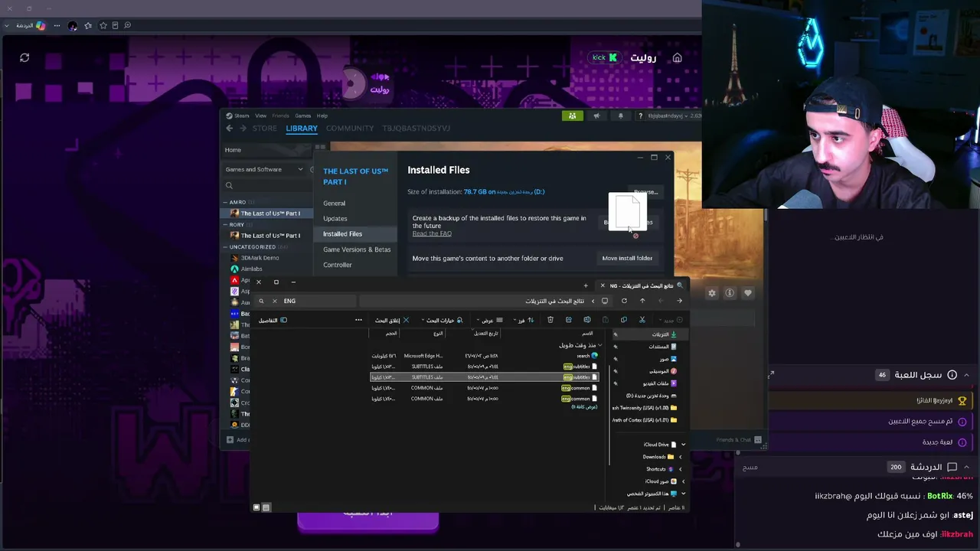
Task: Cut the selected file in Explorer
Action: point(642,320)
